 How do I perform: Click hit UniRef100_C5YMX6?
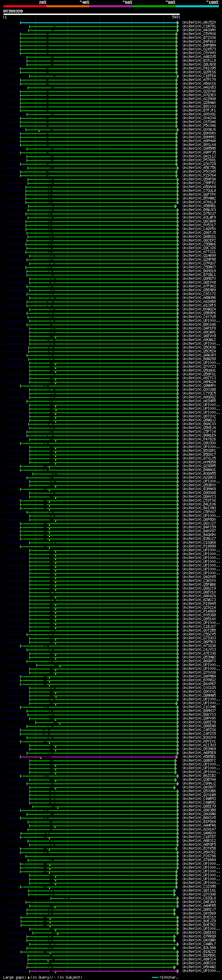tap(199, 34)
